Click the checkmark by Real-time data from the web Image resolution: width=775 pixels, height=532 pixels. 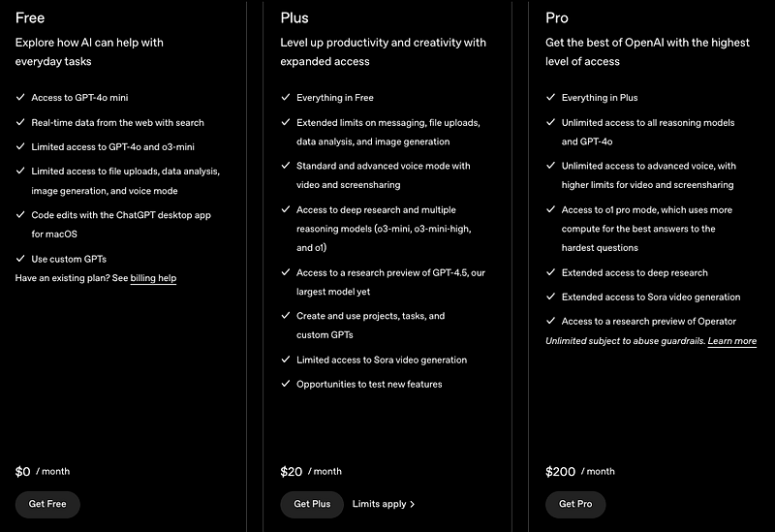(x=20, y=122)
